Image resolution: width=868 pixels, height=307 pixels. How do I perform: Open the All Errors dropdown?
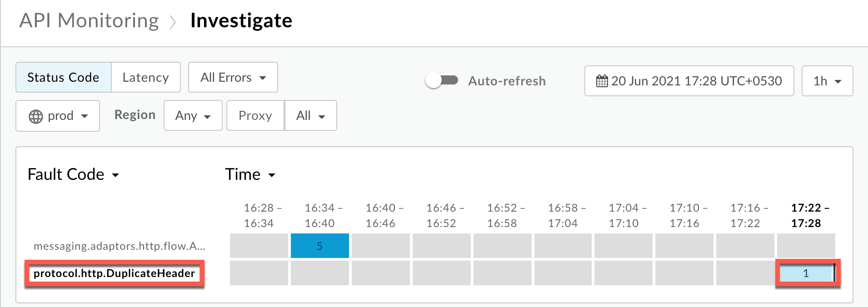coord(233,78)
